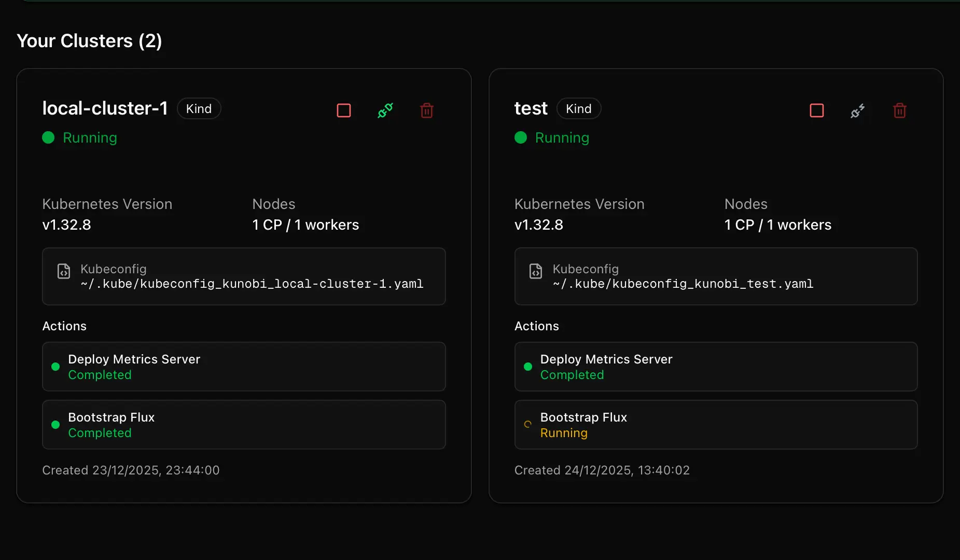This screenshot has width=960, height=560.
Task: Click the Bootstrap Flux running spinner on test
Action: coord(527,425)
